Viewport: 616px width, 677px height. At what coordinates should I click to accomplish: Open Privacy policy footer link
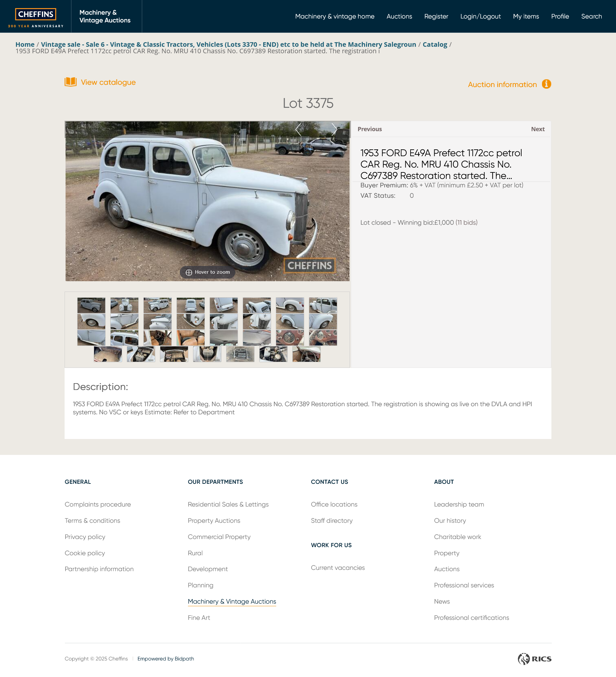click(85, 537)
